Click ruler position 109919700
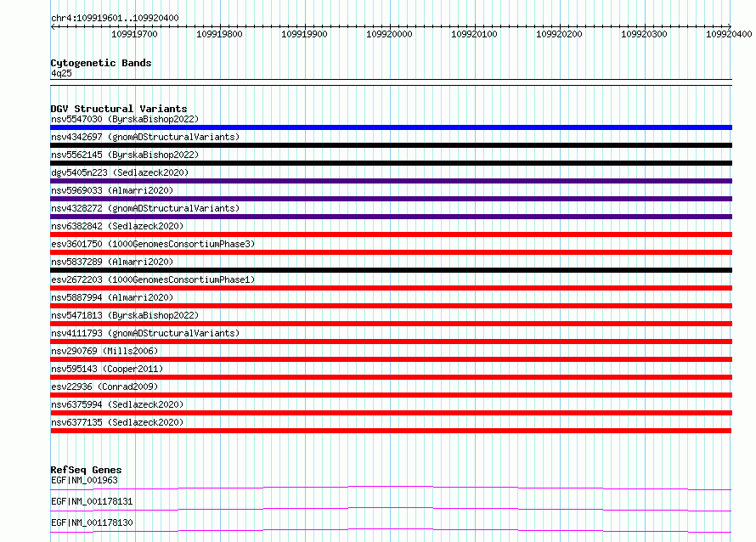Screen dimensions: 756x542 tap(134, 34)
